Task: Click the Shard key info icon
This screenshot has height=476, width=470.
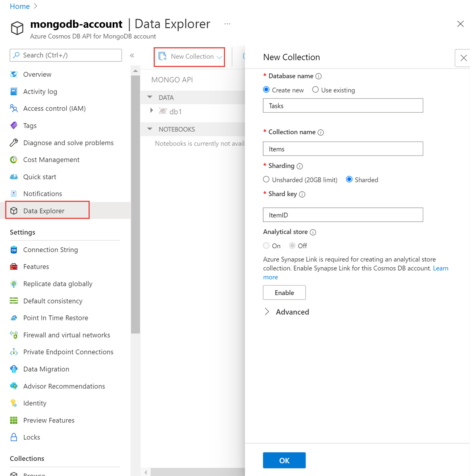Action: click(x=302, y=194)
